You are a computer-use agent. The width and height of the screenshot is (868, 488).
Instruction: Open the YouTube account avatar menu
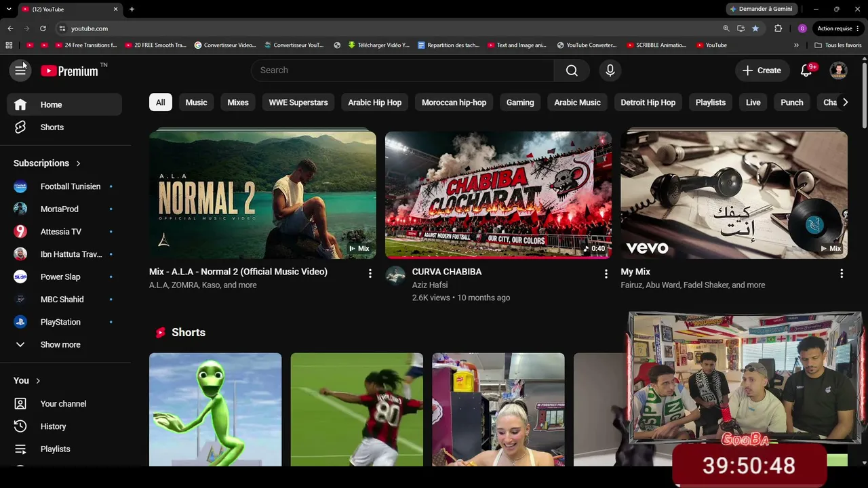[x=839, y=70]
